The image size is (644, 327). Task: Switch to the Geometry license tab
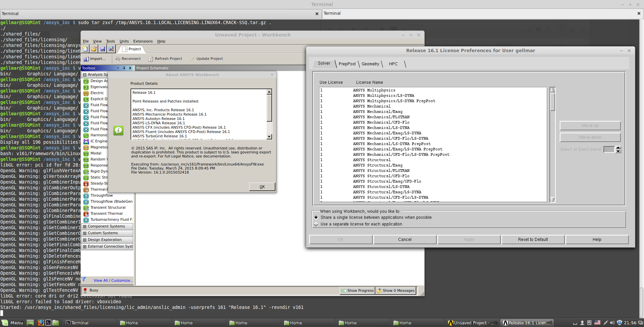click(x=370, y=64)
